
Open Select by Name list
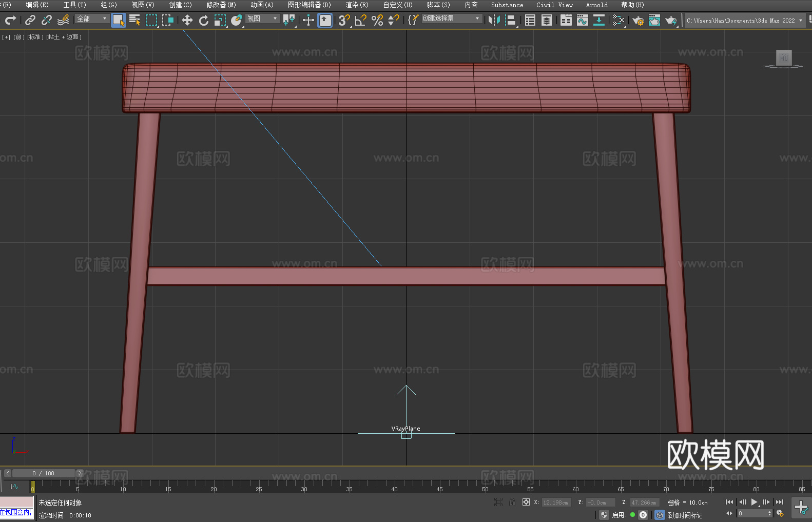[x=135, y=20]
